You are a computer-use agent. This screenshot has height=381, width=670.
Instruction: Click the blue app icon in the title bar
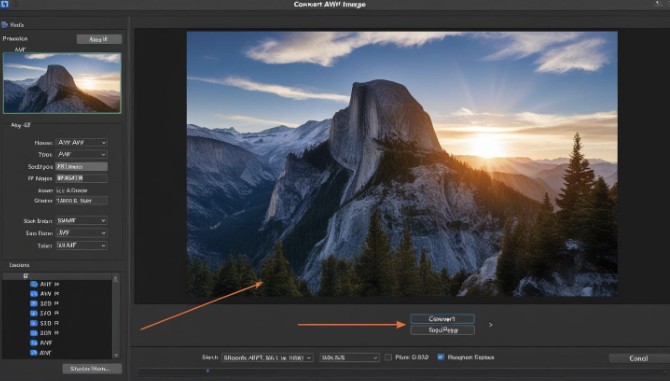(x=4, y=4)
